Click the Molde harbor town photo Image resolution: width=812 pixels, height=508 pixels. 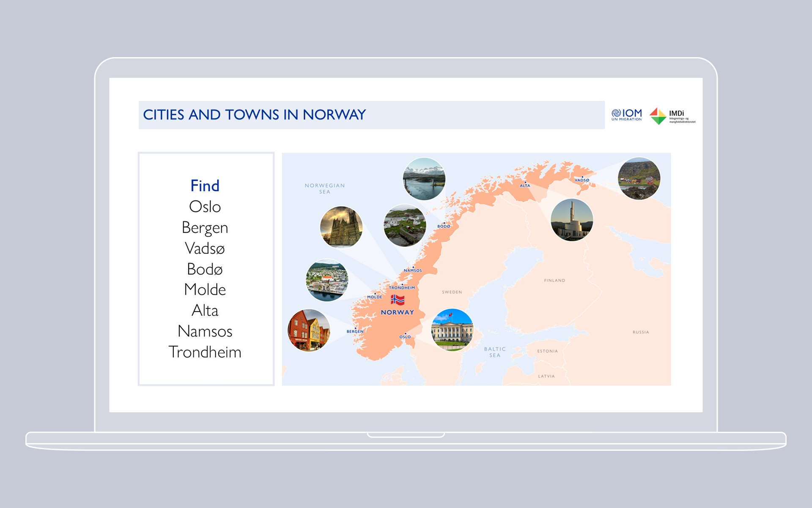tap(327, 280)
